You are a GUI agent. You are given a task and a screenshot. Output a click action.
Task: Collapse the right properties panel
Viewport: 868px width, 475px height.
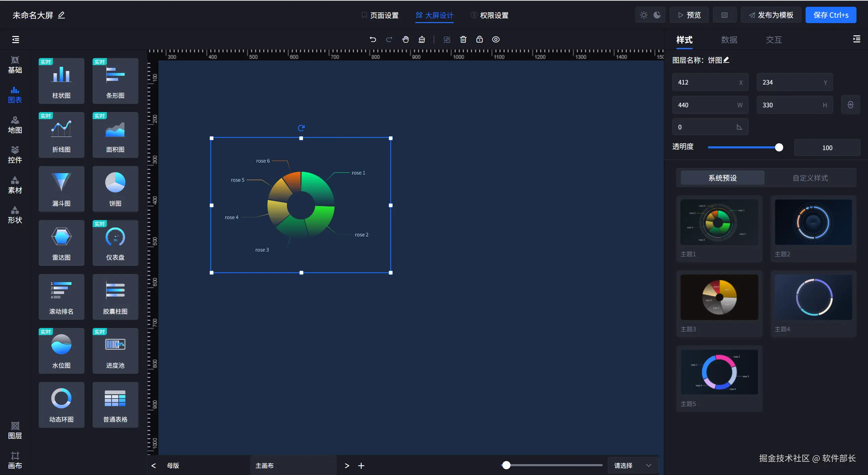[x=856, y=39]
